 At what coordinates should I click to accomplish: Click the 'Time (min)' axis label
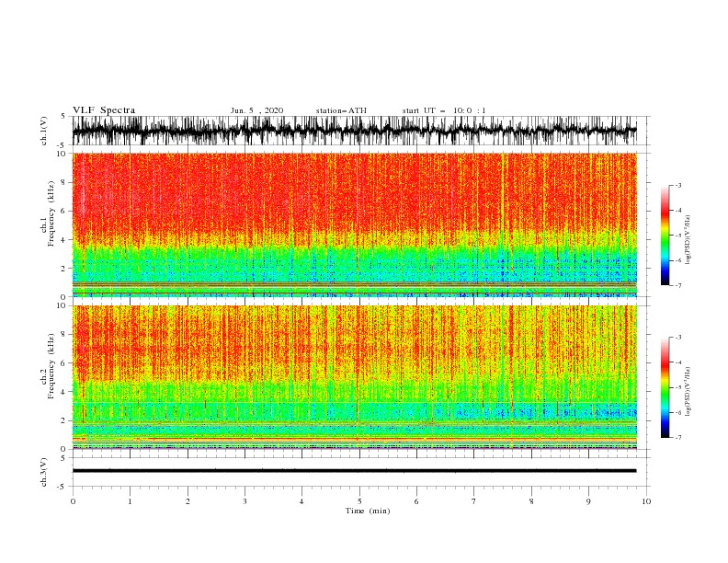pos(368,511)
